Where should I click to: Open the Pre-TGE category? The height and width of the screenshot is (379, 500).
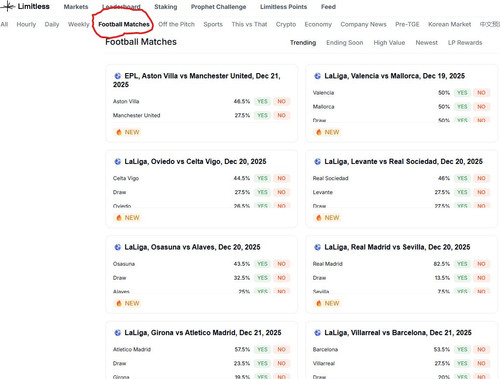(x=407, y=24)
